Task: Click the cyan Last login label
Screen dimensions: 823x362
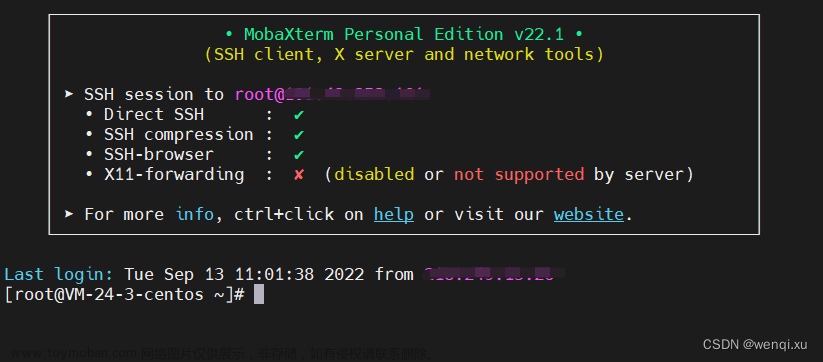Action: (58, 274)
